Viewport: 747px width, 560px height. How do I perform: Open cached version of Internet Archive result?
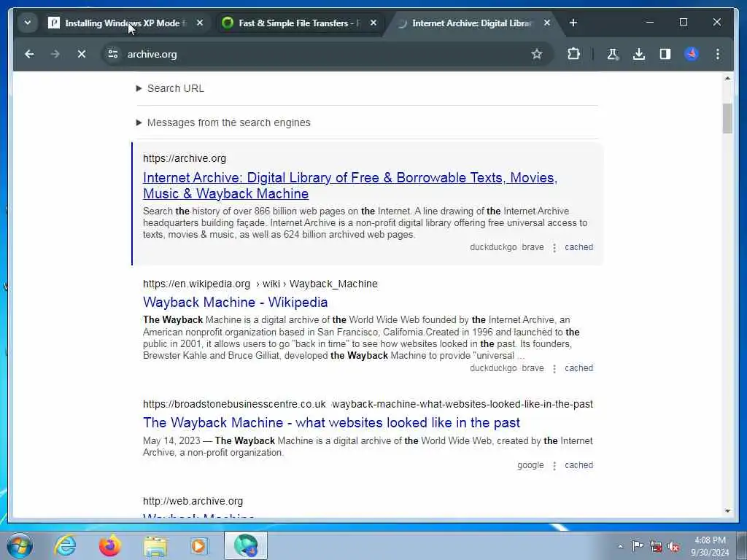578,247
